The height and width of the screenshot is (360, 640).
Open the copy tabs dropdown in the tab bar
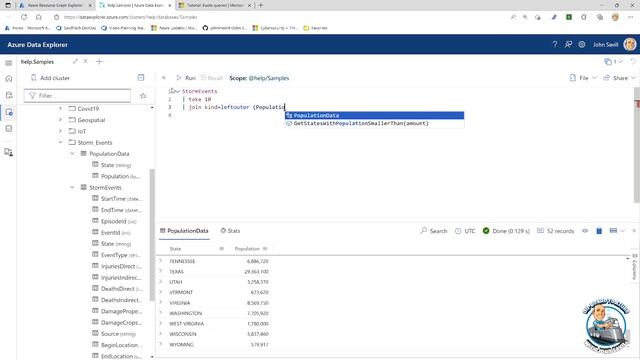[x=614, y=62]
